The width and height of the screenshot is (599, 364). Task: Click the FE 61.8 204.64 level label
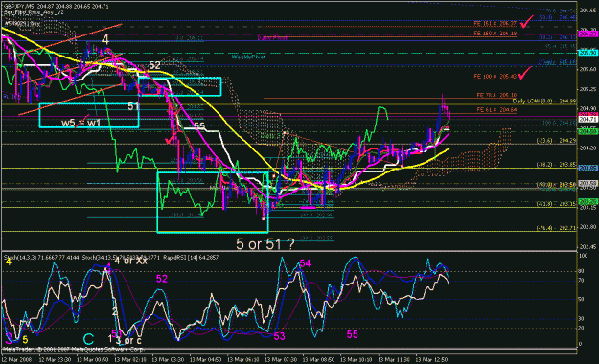[496, 110]
